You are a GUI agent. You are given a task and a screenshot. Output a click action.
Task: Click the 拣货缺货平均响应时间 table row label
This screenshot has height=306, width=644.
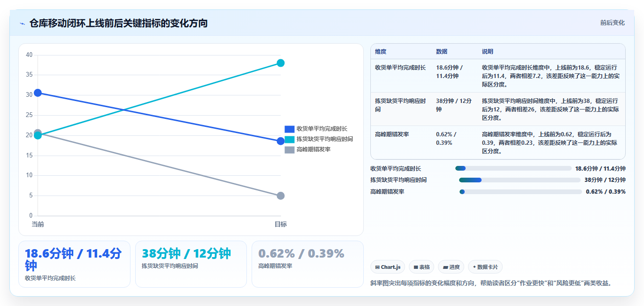click(400, 105)
